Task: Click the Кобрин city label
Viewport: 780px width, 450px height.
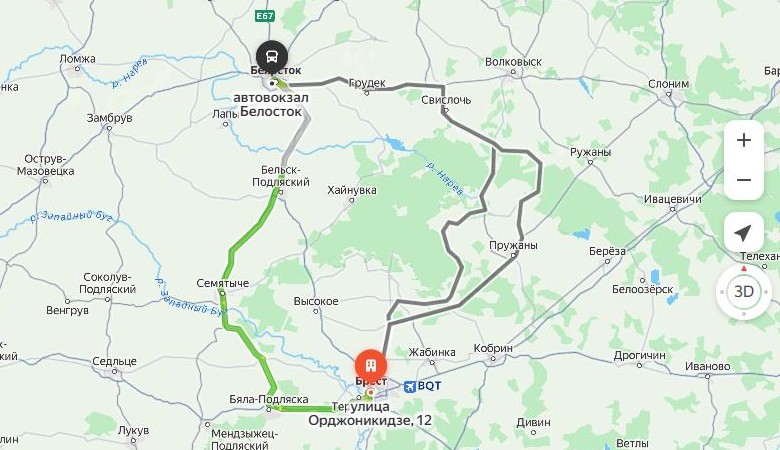Action: coord(493,349)
